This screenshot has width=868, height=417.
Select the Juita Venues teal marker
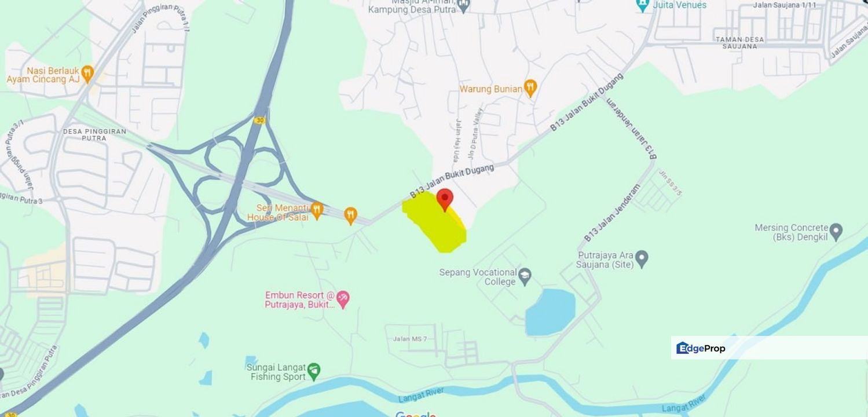(642, 6)
